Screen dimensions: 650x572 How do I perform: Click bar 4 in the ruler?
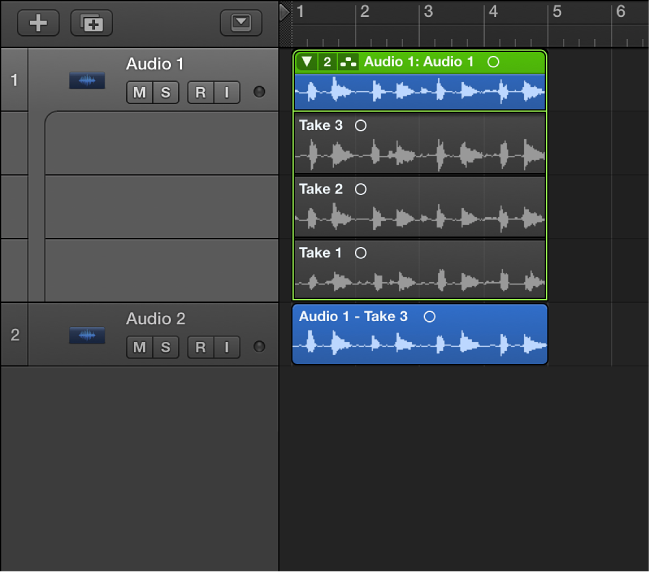point(493,12)
